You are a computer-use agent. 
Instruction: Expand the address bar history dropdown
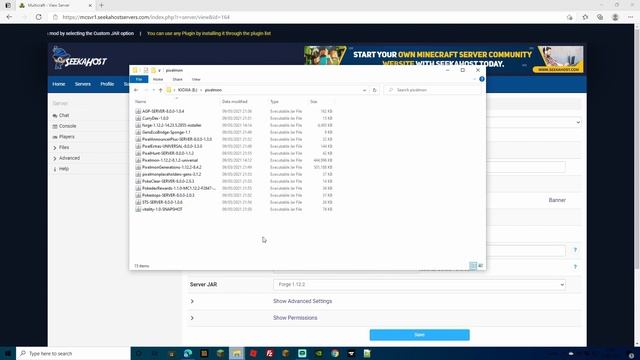point(364,90)
